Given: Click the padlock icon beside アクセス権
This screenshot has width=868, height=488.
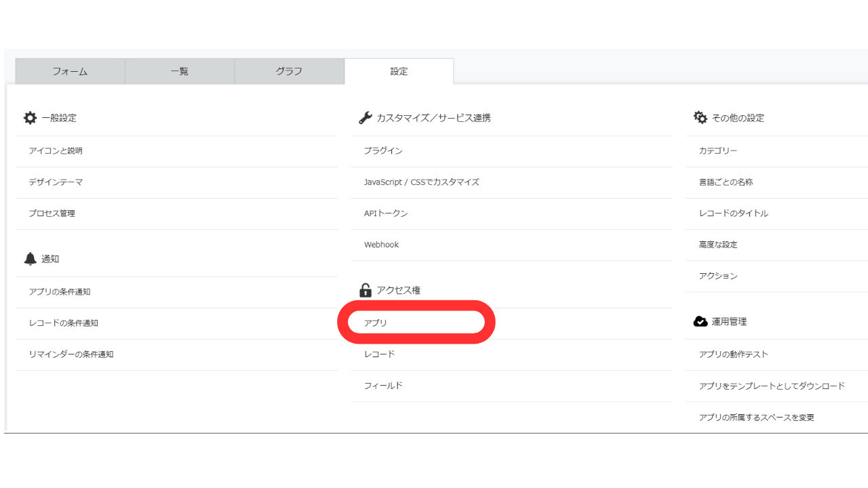Looking at the screenshot, I should (365, 289).
